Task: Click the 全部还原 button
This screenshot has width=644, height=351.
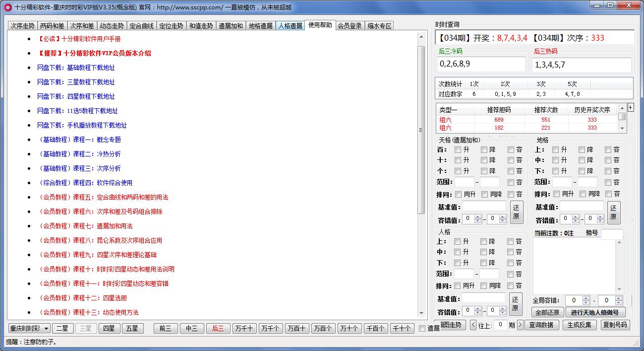Action: [547, 312]
